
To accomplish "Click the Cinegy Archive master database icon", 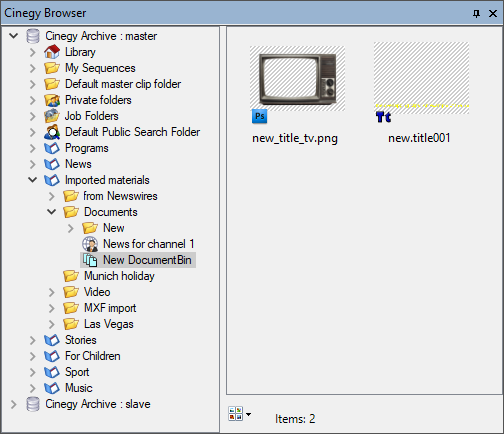I will click(x=33, y=36).
